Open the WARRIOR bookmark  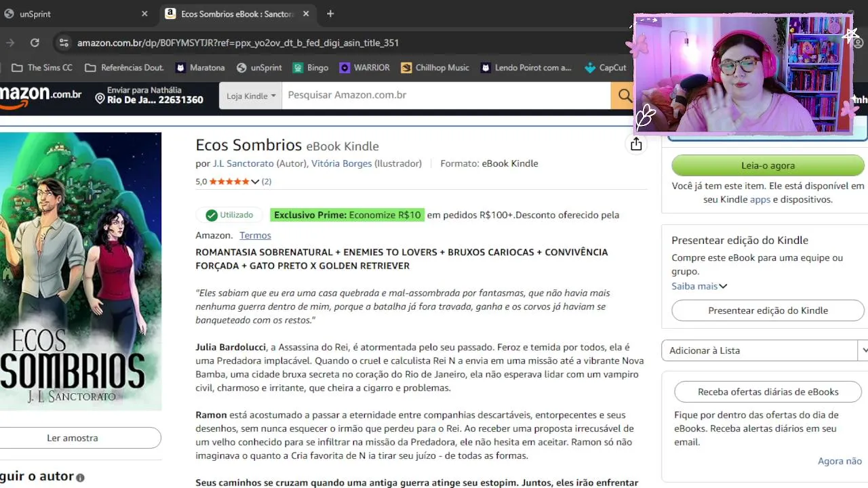[x=365, y=68]
